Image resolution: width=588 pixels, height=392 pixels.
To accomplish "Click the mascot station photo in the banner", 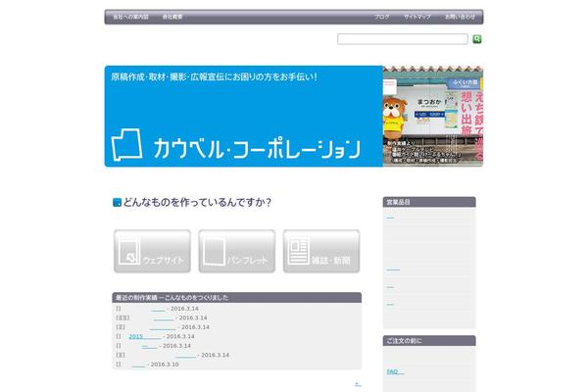I will tap(433, 117).
